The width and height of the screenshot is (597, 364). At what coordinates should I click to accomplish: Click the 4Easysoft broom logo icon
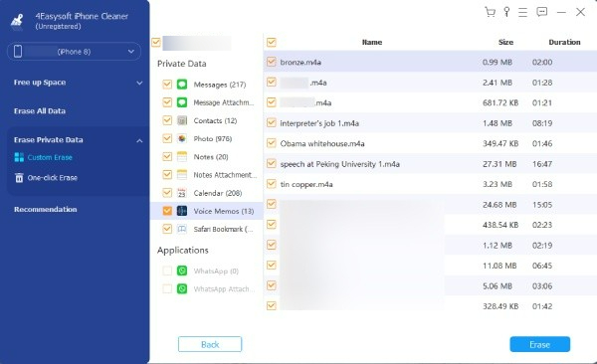coord(17,21)
